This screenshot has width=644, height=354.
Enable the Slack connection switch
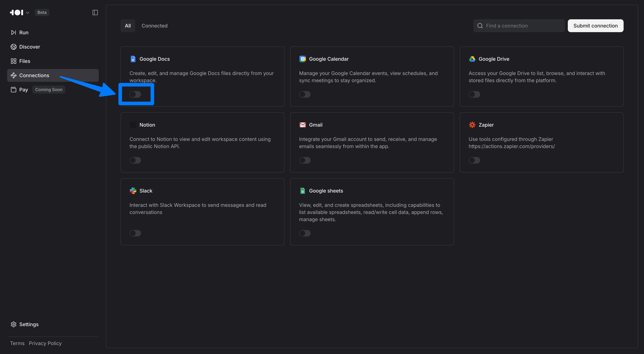[135, 233]
